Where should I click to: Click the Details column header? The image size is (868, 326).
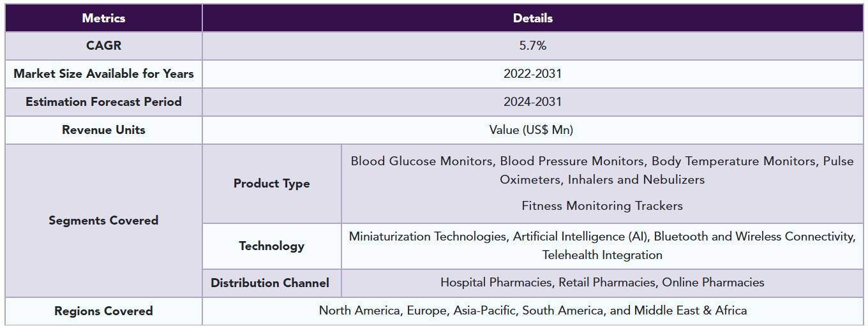[533, 18]
